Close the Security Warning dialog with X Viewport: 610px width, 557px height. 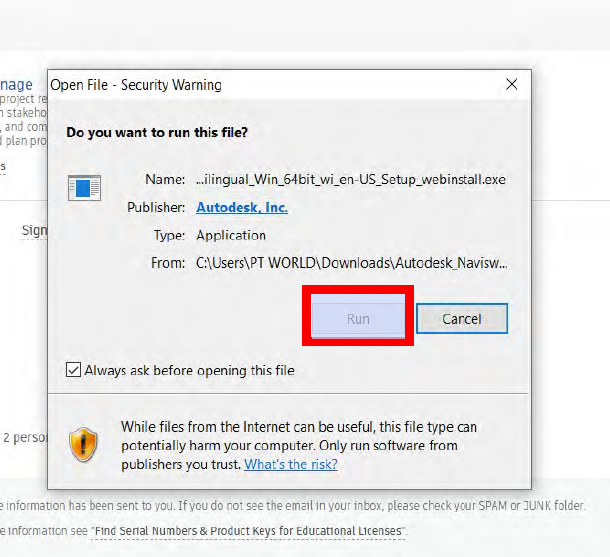tap(512, 85)
